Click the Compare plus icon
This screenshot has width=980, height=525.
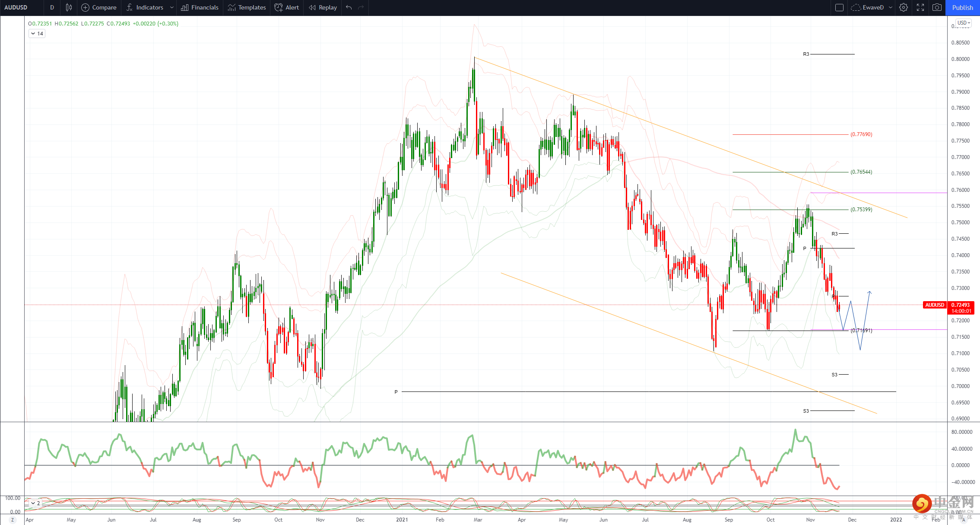coord(86,7)
